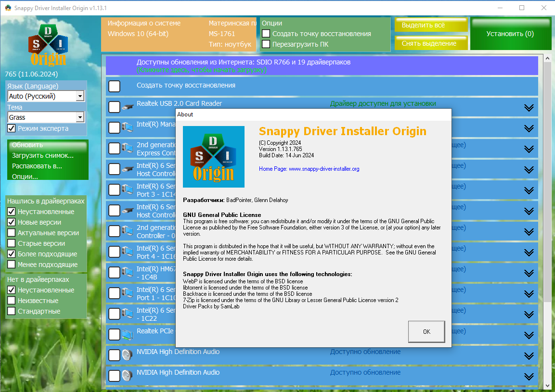Uncheck 'Неустановленные' under Нашлись в драйверпаках

(12, 212)
